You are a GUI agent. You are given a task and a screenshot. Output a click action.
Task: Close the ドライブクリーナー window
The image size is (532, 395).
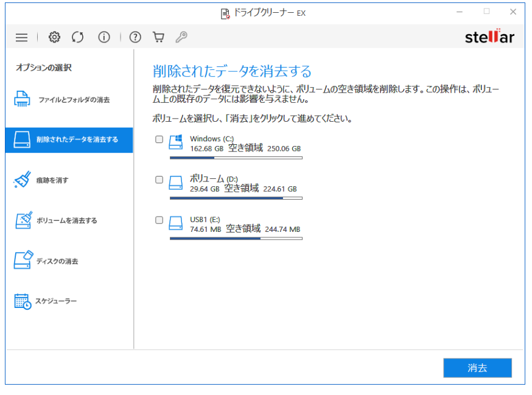click(x=513, y=12)
